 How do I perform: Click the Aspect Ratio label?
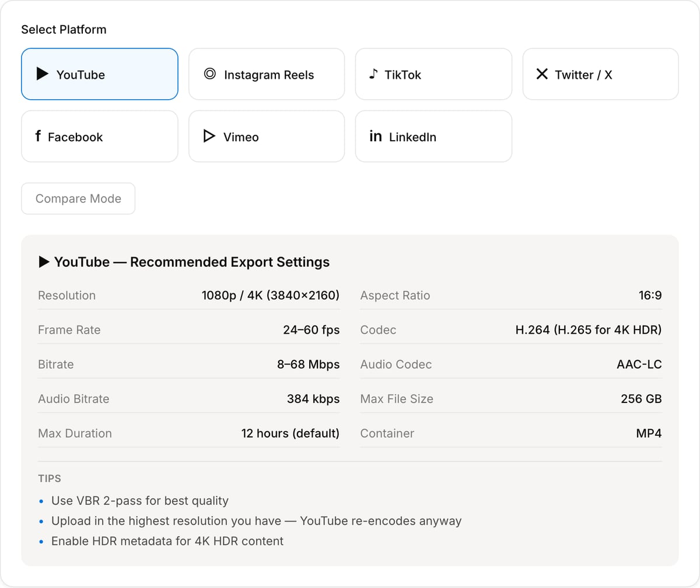(395, 295)
